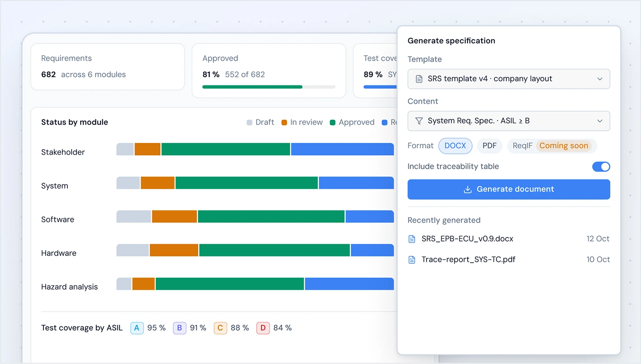The image size is (641, 364).
Task: Click the file icon beside Trace-report_SYS-TC.pdf
Action: pos(412,260)
